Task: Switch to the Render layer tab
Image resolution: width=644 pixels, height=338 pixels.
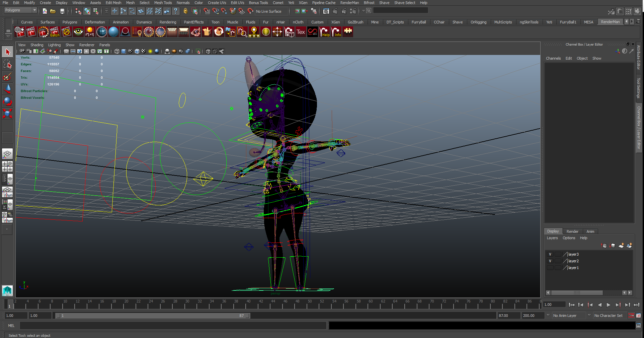Action: pos(572,231)
